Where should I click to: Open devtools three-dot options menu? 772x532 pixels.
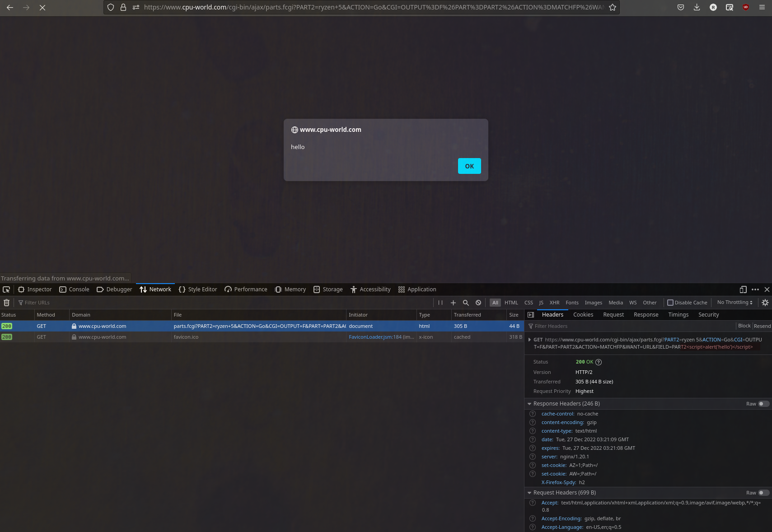[755, 289]
